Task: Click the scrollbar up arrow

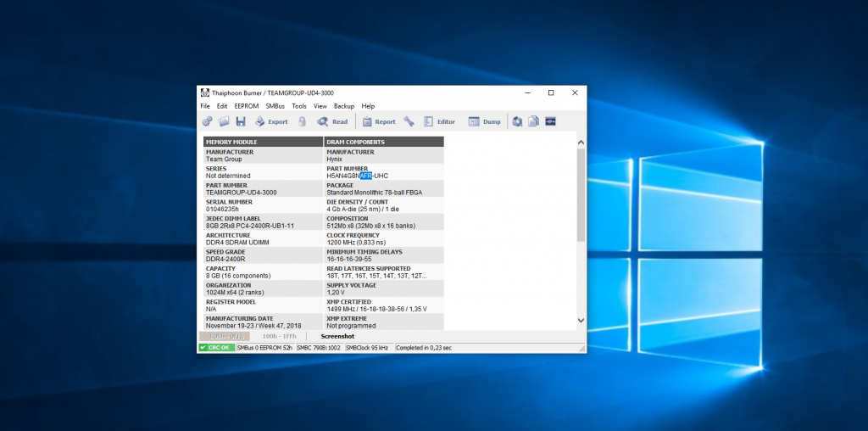Action: (x=581, y=143)
